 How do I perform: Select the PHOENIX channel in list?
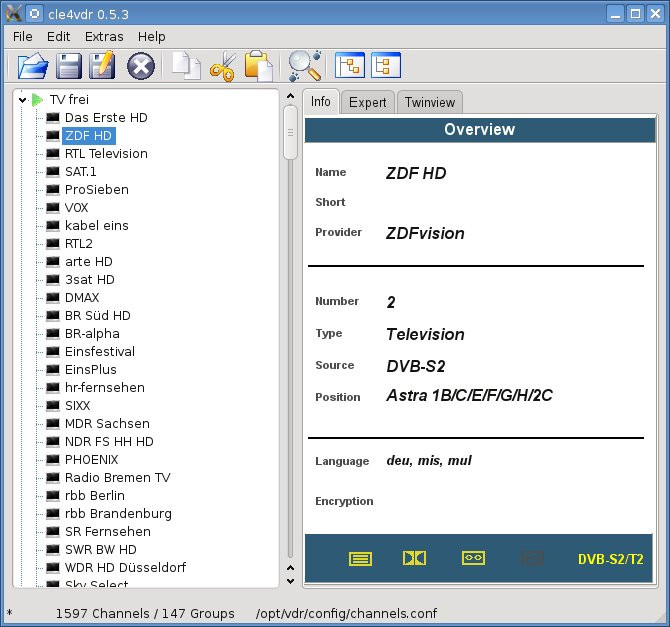(91, 460)
